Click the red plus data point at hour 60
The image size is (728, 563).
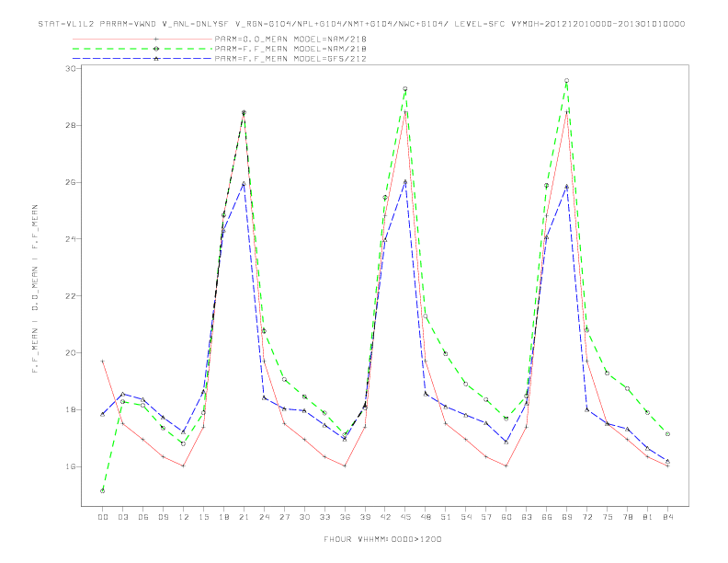506,465
